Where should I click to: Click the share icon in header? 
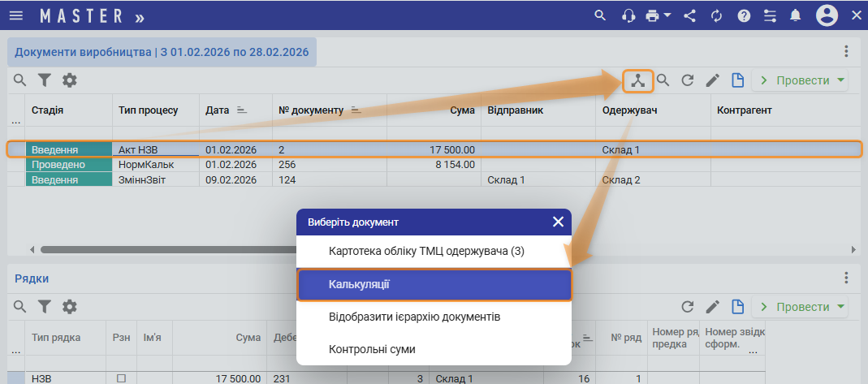click(690, 15)
